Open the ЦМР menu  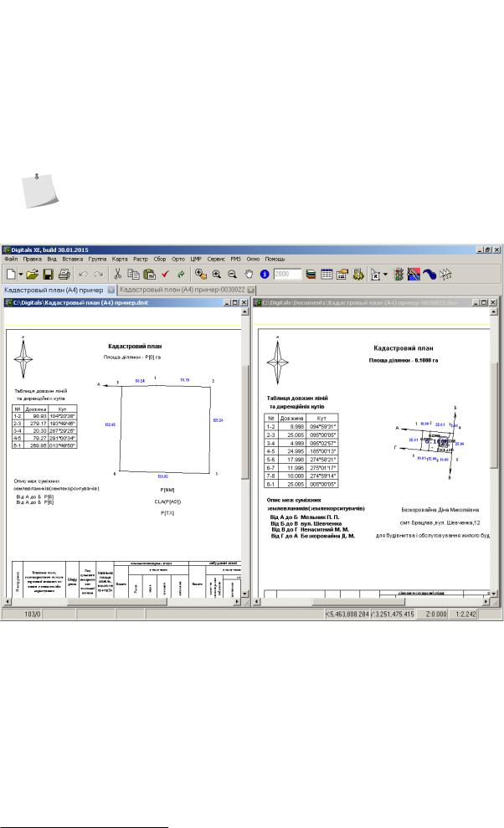click(x=196, y=260)
